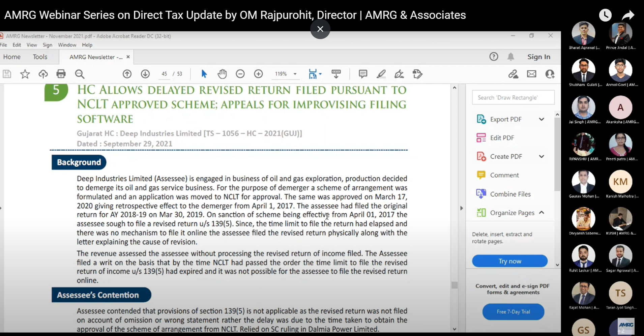Click the read mode keyboard icon

pyautogui.click(x=336, y=74)
